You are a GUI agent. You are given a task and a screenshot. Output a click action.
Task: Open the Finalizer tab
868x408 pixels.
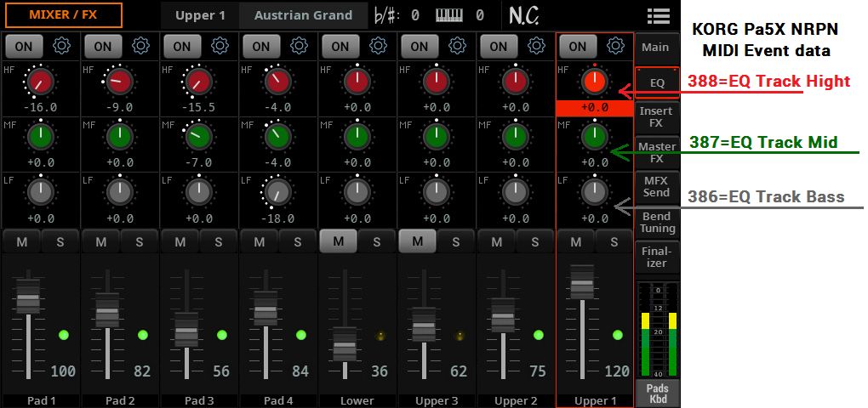[657, 258]
